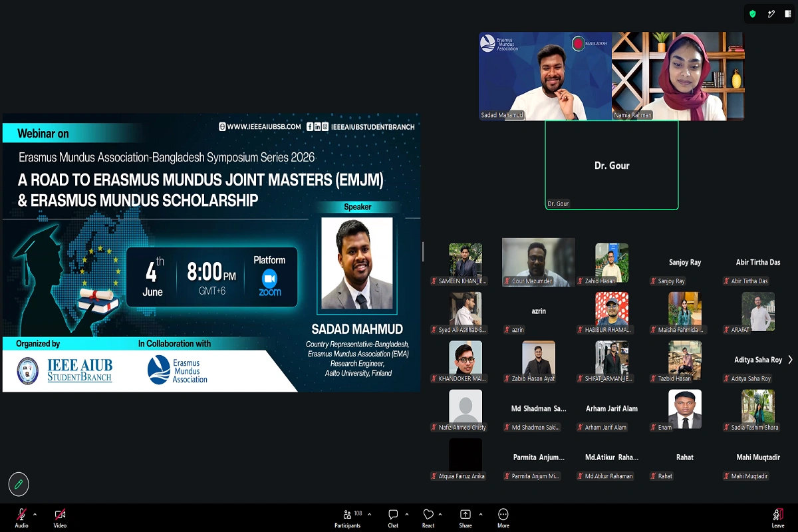Image resolution: width=798 pixels, height=532 pixels.
Task: Select Mahi Muqtadir's participant tile
Action: pos(758,458)
